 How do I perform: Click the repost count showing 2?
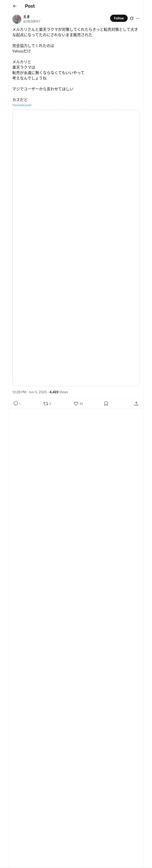50,404
